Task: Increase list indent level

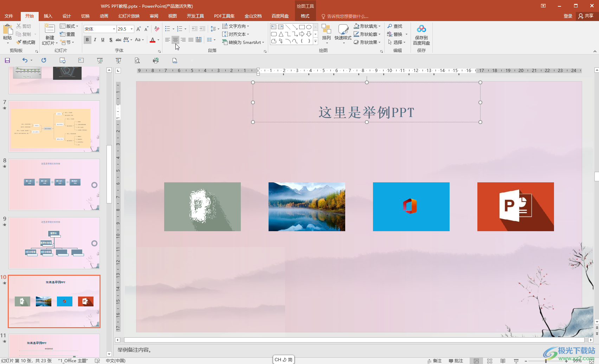Action: click(202, 29)
